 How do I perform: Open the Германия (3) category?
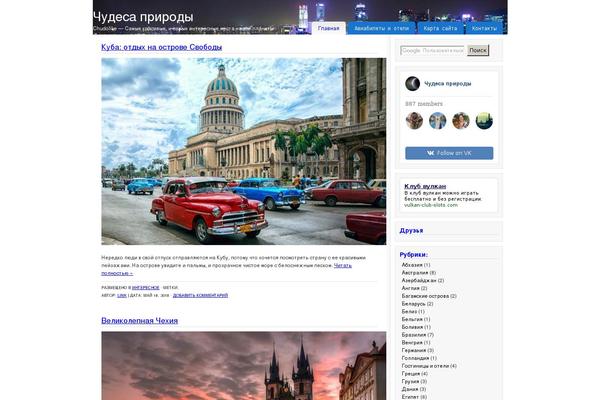point(418,350)
